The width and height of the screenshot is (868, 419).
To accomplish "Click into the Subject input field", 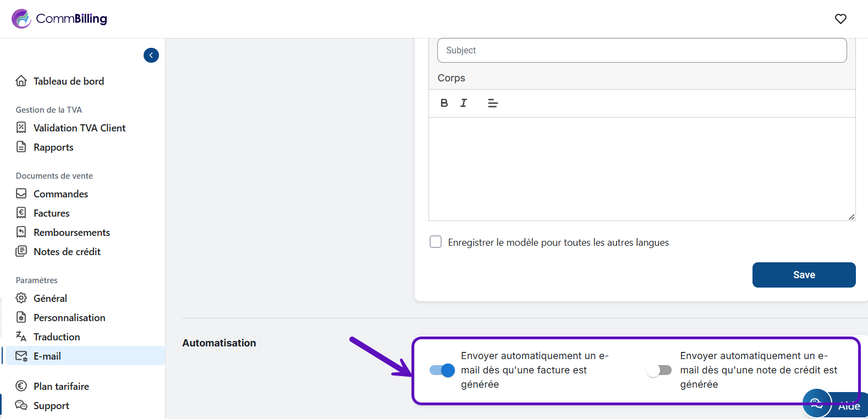I will point(641,51).
